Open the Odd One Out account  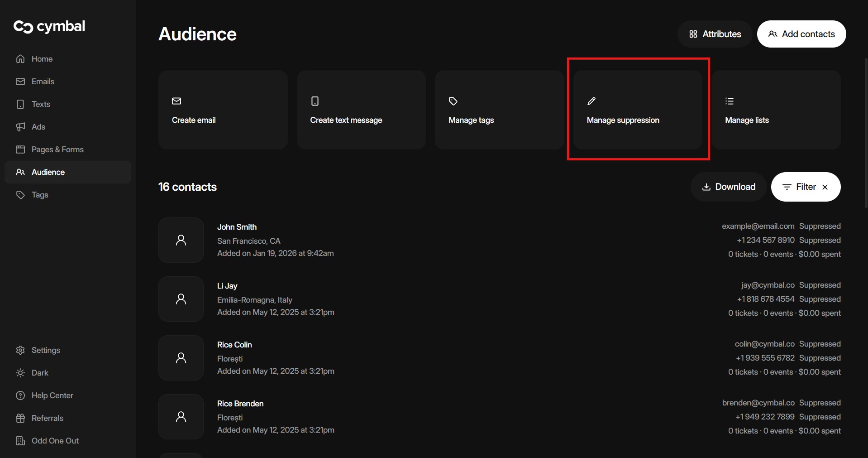pyautogui.click(x=55, y=441)
